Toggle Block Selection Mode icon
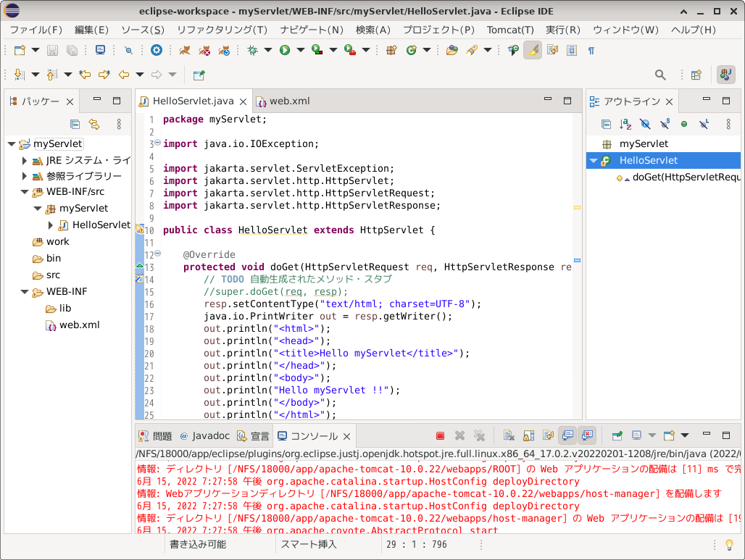This screenshot has width=745, height=560. [x=572, y=50]
